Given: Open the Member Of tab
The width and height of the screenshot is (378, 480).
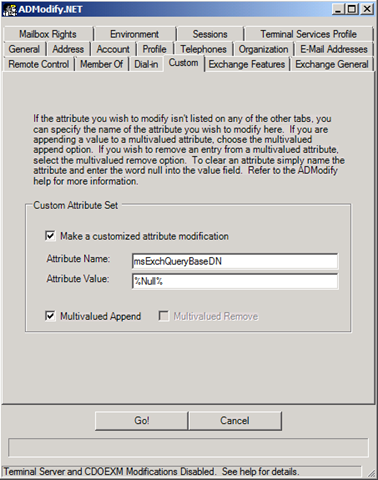Looking at the screenshot, I should [101, 64].
